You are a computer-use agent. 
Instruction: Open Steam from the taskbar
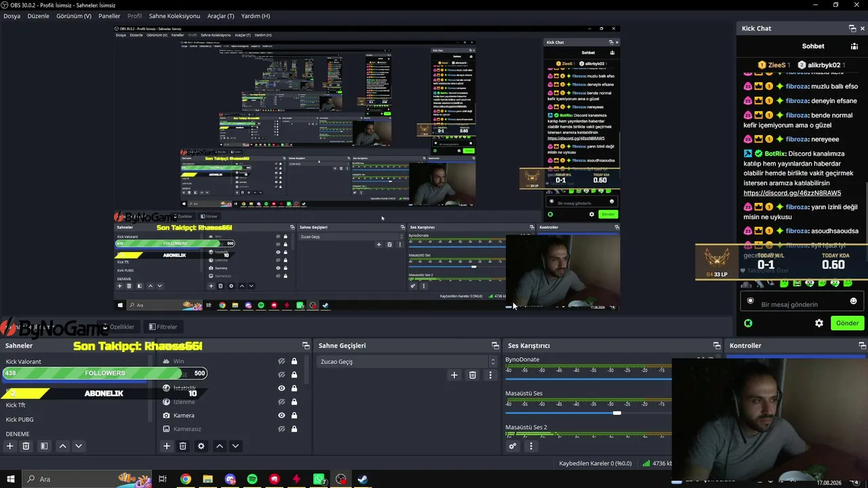363,479
